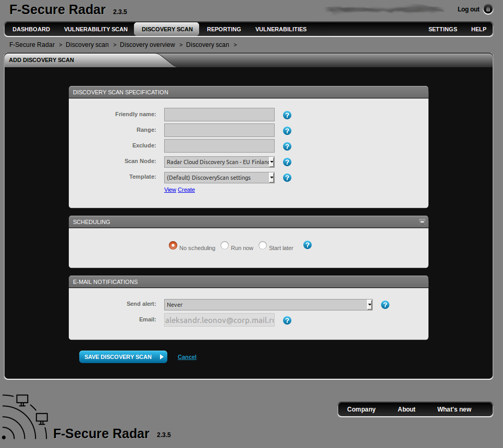The image size is (503, 448).
Task: Click the Add Discovery Scan panel title
Action: [41, 60]
